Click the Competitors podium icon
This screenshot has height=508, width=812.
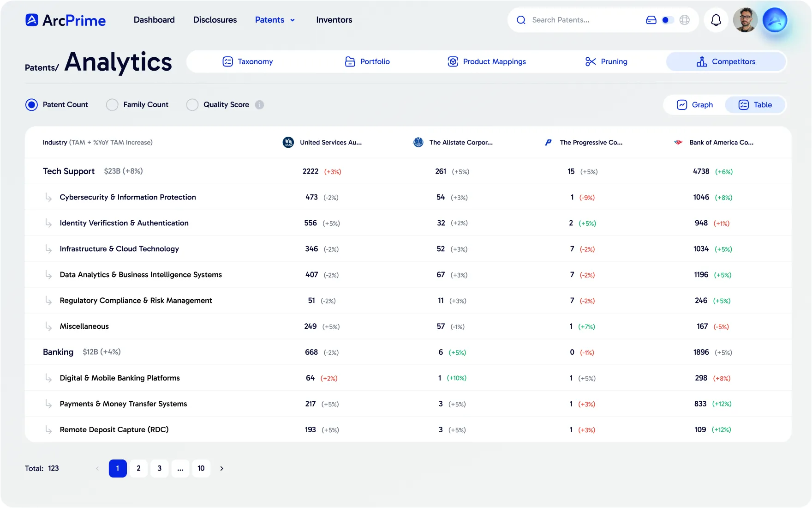(x=702, y=61)
